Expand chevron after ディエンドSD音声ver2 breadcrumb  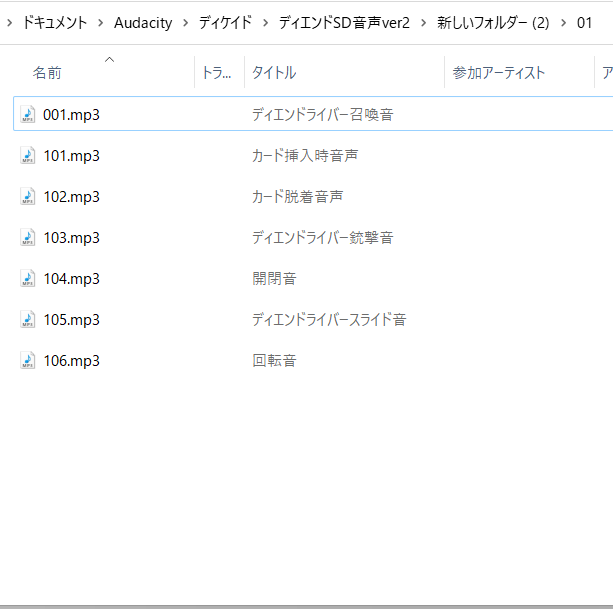pyautogui.click(x=423, y=23)
